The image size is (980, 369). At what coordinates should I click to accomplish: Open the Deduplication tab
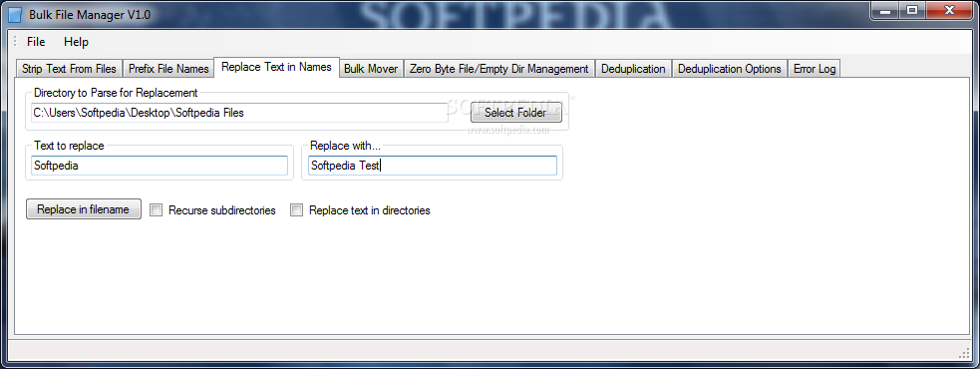[633, 69]
